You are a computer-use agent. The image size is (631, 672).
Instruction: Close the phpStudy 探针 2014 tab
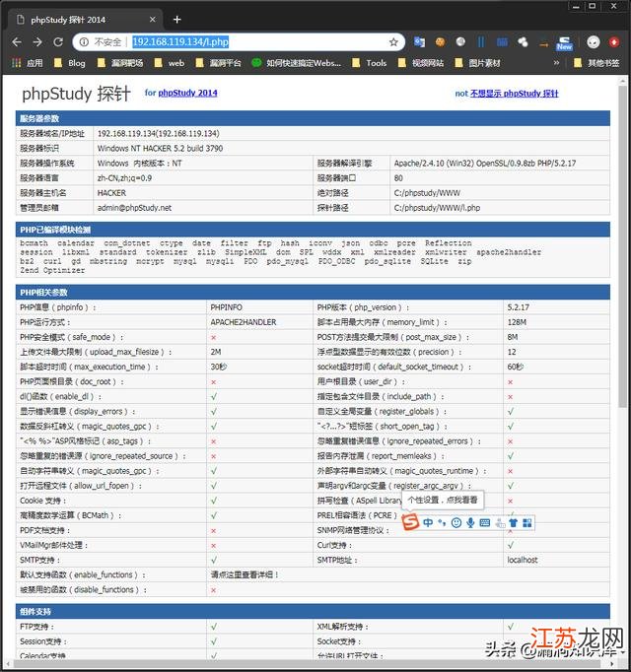[x=152, y=20]
